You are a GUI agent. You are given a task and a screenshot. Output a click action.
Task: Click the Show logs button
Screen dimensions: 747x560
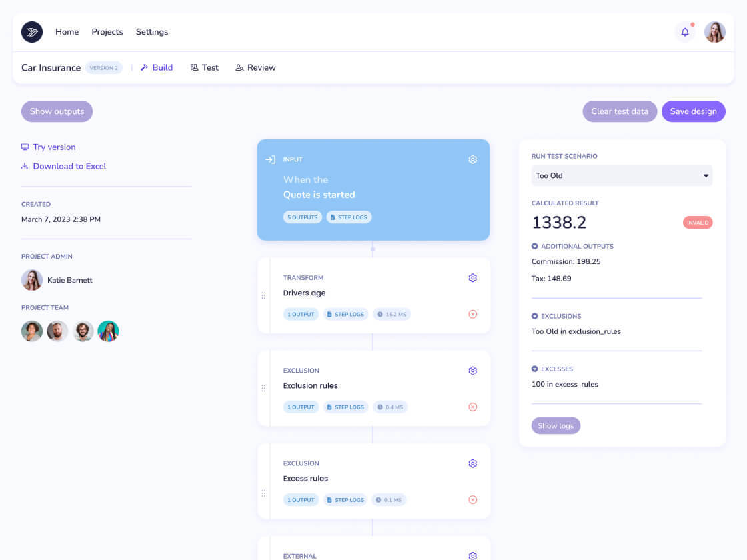[556, 425]
